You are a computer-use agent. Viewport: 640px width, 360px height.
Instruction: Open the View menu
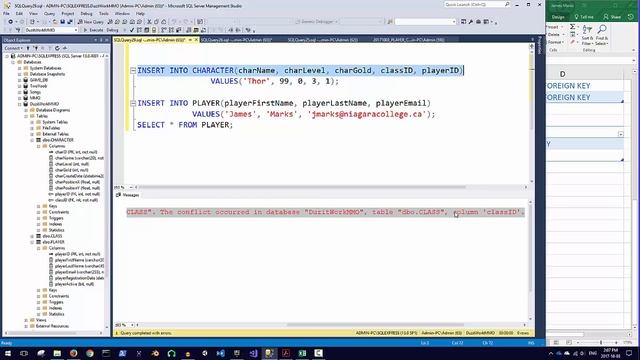33,13
